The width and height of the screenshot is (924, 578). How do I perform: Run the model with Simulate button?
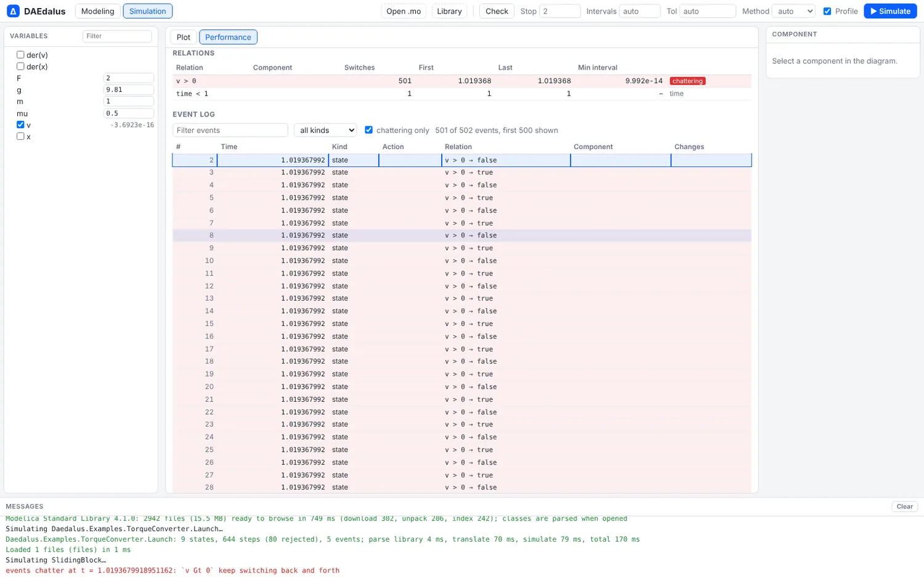(x=890, y=11)
